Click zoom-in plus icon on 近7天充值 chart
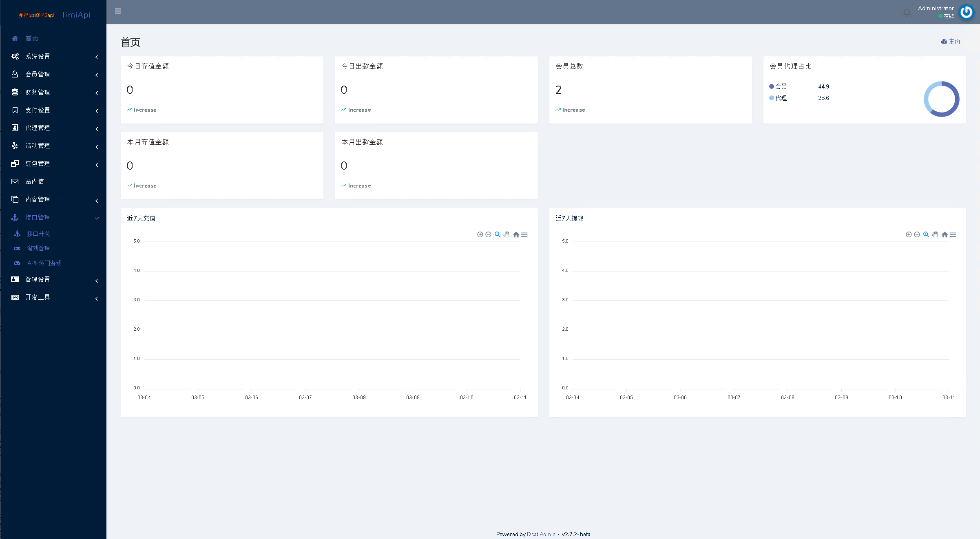This screenshot has height=539, width=980. pyautogui.click(x=480, y=234)
